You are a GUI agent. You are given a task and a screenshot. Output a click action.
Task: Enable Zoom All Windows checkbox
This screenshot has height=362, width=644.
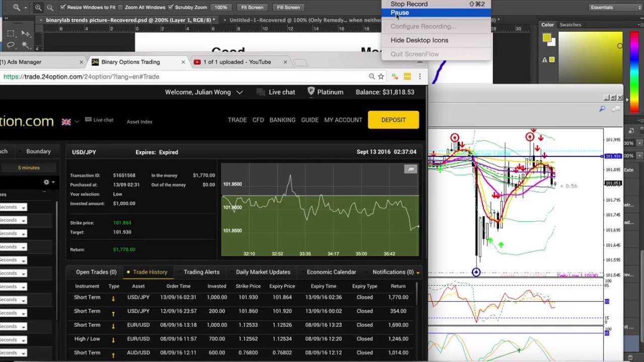120,8
